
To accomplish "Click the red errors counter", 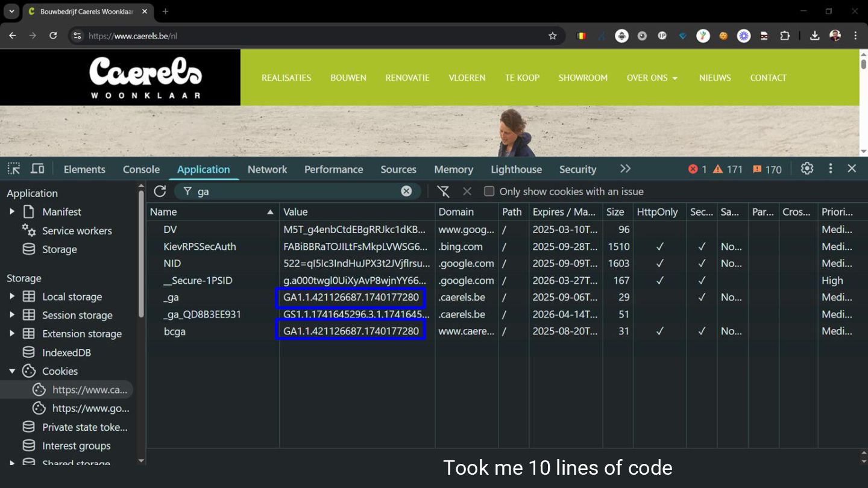I will pyautogui.click(x=697, y=169).
